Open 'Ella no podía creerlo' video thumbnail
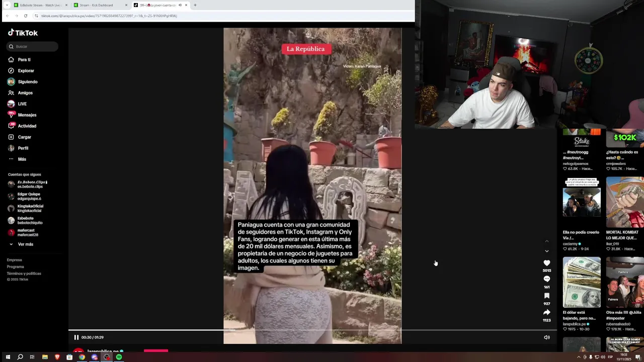This screenshot has width=644, height=362. coord(582,203)
